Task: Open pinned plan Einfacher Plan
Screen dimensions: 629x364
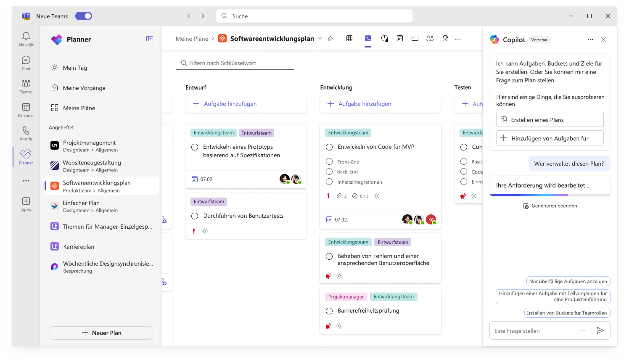Action: tap(101, 206)
